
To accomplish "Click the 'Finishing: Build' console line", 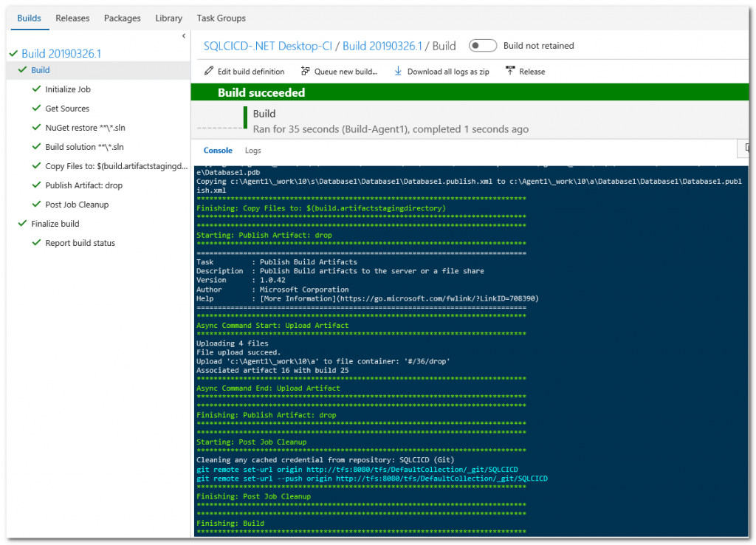I will point(230,524).
